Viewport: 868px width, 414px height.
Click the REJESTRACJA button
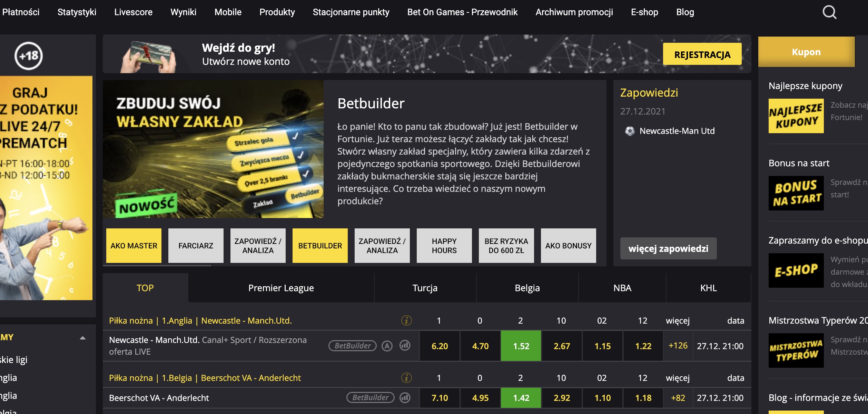click(702, 54)
